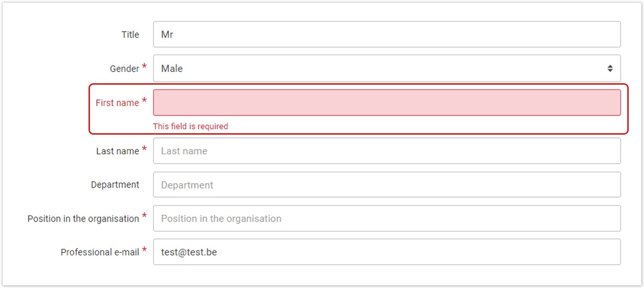Viewport: 644px width, 288px height.
Task: Select the Department input field
Action: pyautogui.click(x=387, y=185)
